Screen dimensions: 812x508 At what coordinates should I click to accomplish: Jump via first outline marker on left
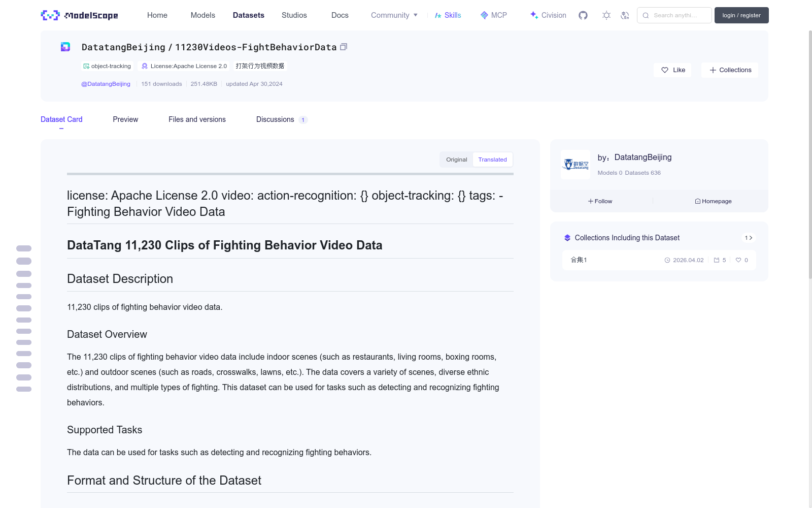click(x=24, y=248)
